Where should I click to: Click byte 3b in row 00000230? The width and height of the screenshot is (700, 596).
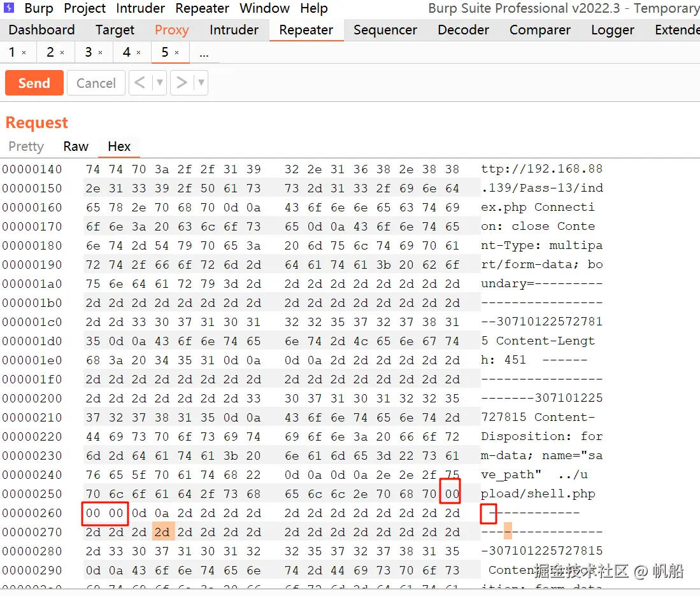pos(231,456)
